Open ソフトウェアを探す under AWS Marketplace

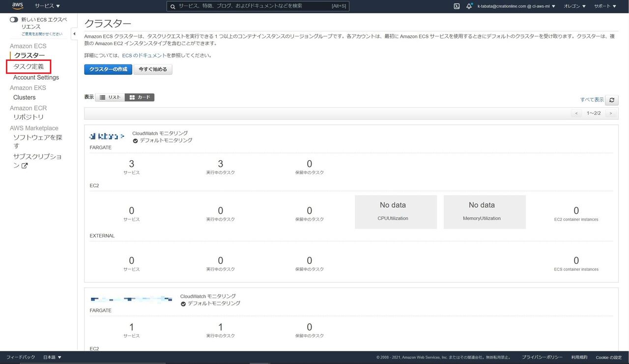click(38, 141)
